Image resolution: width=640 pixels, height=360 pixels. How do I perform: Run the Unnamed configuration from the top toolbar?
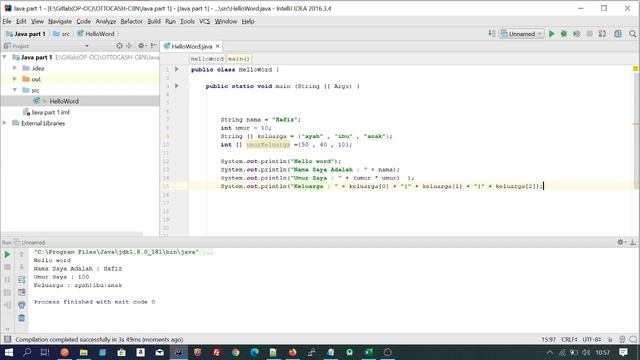551,34
